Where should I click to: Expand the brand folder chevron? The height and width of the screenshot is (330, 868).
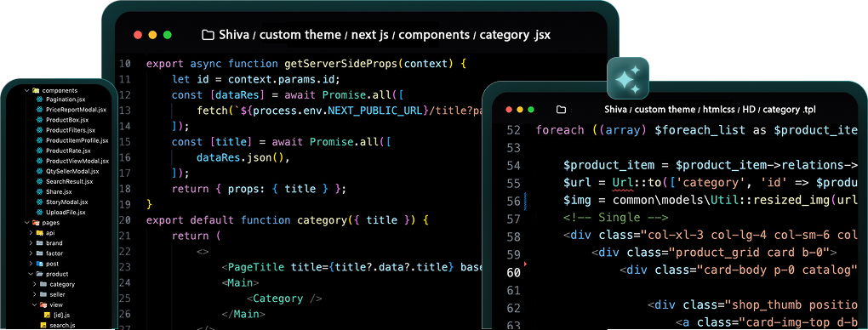click(31, 243)
